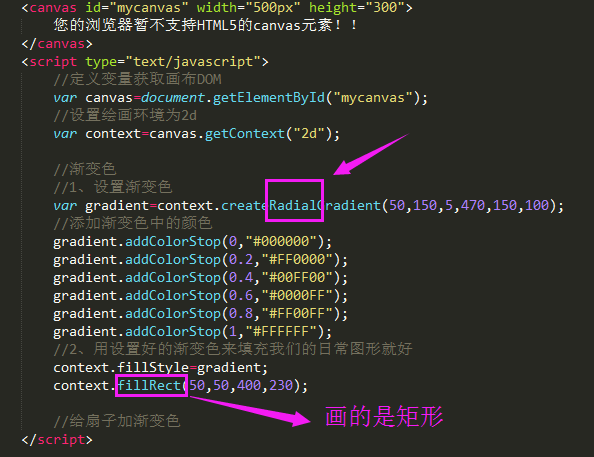Click the addColorStop line with "#FF0000"
The image size is (594, 457).
pos(200,260)
